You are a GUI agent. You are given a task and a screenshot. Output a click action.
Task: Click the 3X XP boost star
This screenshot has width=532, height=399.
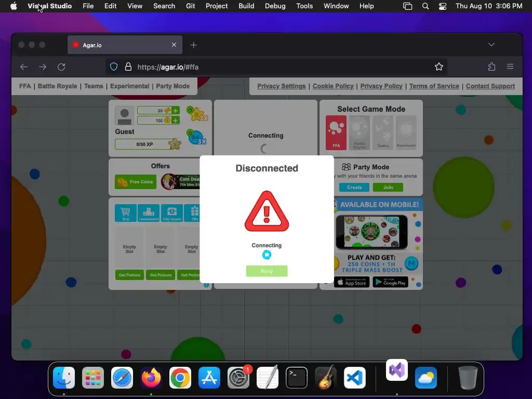coord(197,114)
